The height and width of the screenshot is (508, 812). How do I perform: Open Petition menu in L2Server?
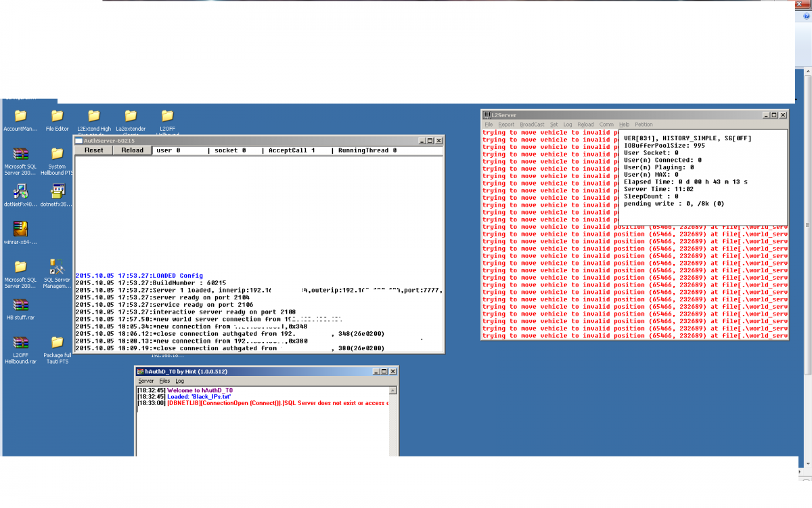(x=644, y=125)
